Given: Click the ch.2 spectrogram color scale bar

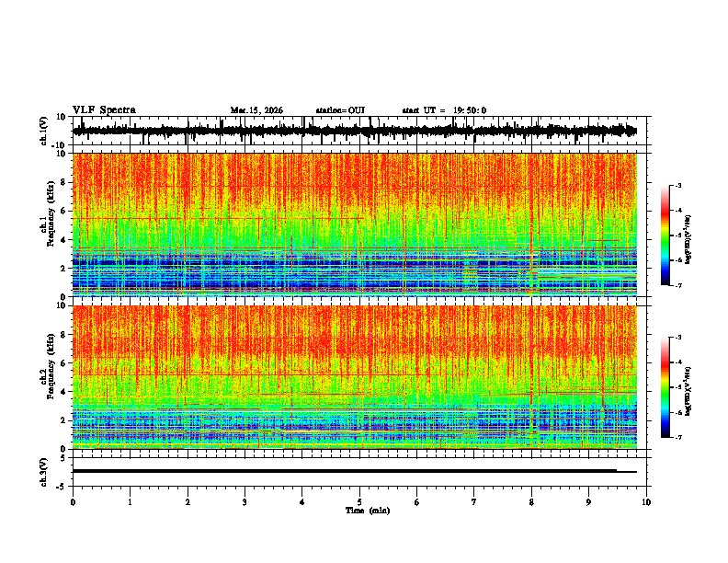Looking at the screenshot, I should tap(665, 387).
